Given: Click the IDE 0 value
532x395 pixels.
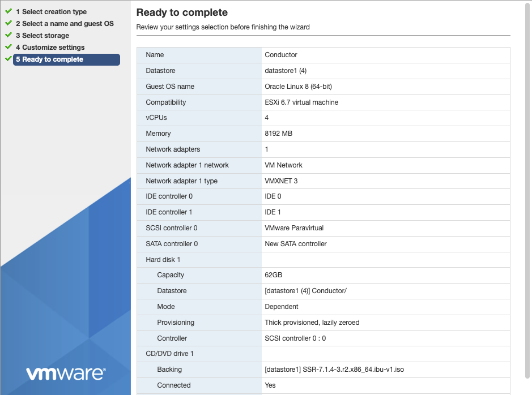Looking at the screenshot, I should (x=273, y=196).
